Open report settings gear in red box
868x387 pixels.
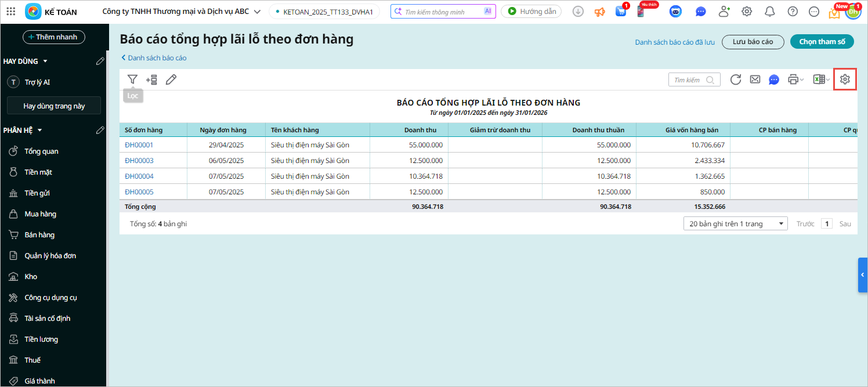click(x=845, y=79)
